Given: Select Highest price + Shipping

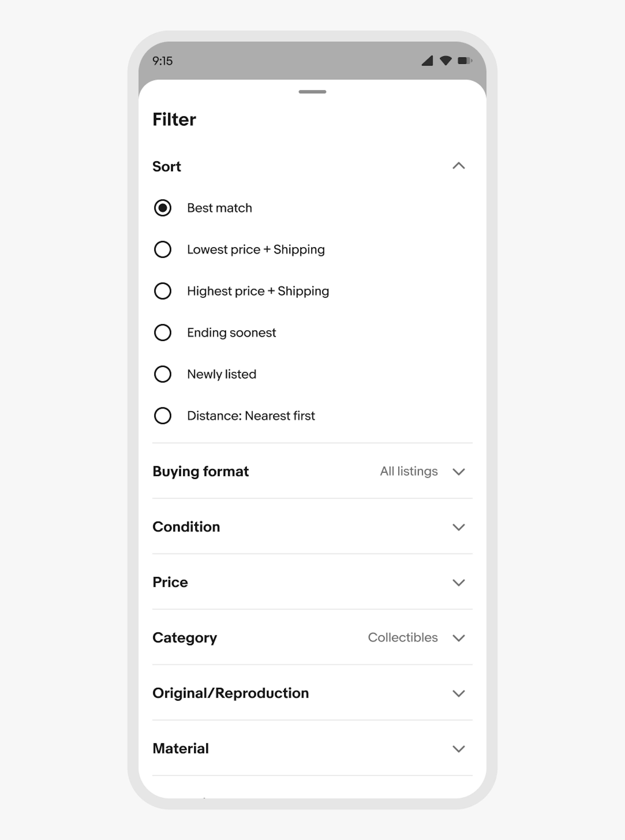Looking at the screenshot, I should tap(163, 291).
